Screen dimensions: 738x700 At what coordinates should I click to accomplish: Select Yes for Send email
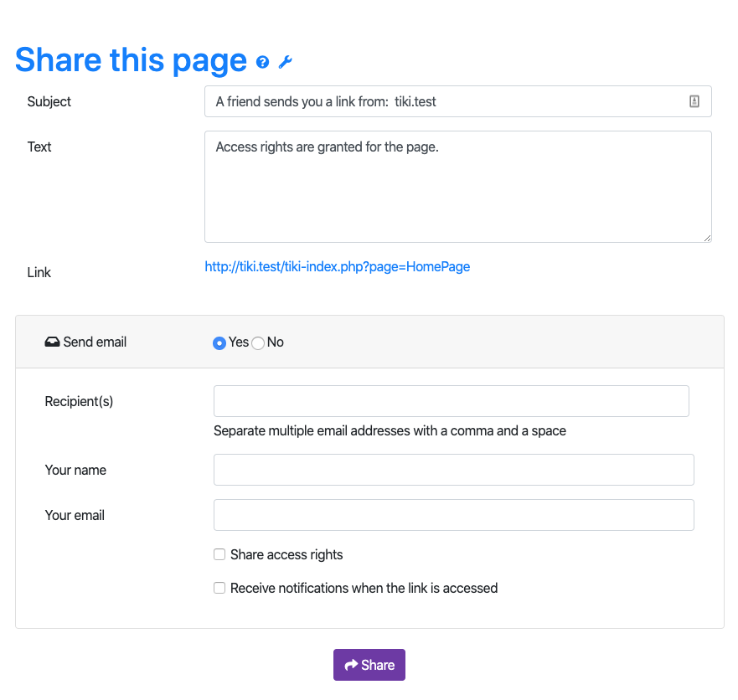pyautogui.click(x=219, y=343)
